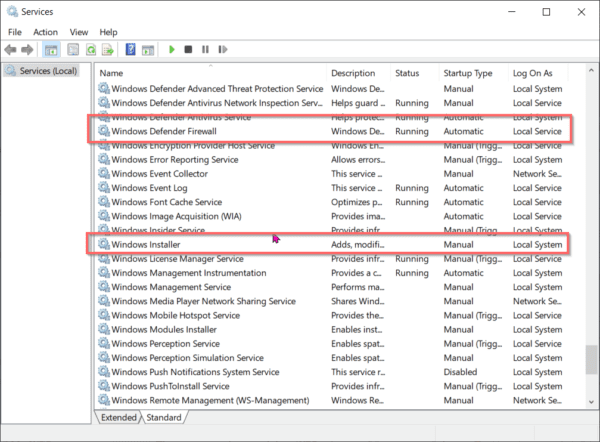Click the Pause Service toolbar icon
Image resolution: width=600 pixels, height=442 pixels.
click(205, 49)
